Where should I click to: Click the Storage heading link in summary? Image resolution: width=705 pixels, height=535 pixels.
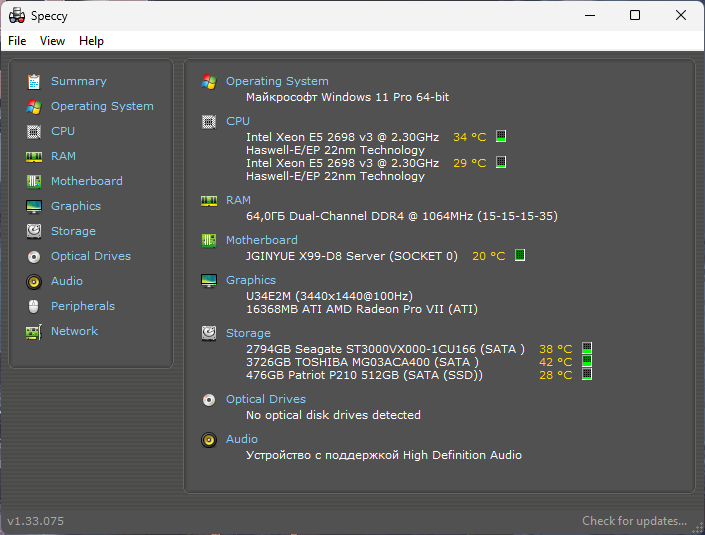coord(248,333)
